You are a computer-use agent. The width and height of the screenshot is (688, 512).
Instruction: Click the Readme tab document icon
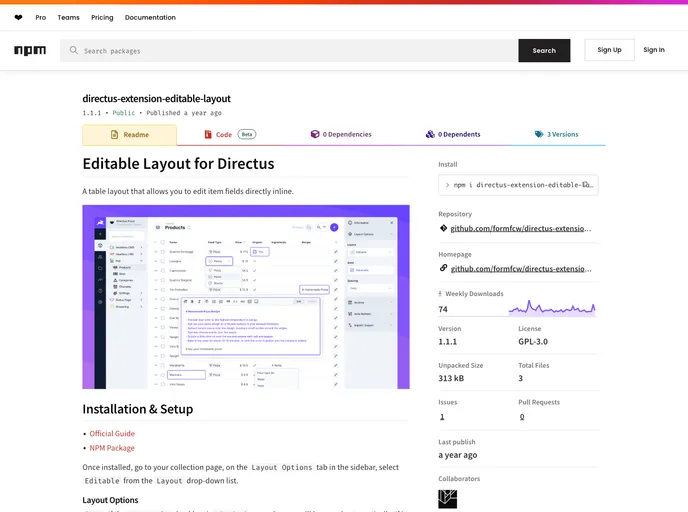tap(115, 135)
